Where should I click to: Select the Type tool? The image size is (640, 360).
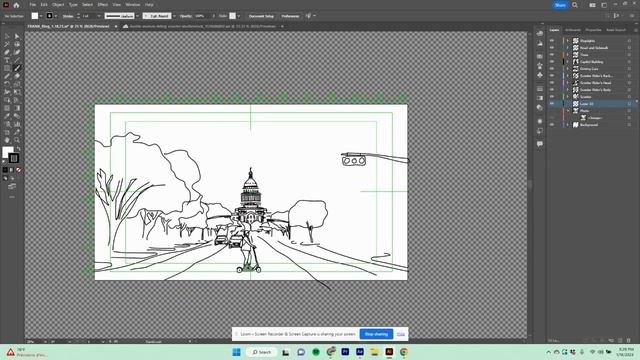point(7,60)
